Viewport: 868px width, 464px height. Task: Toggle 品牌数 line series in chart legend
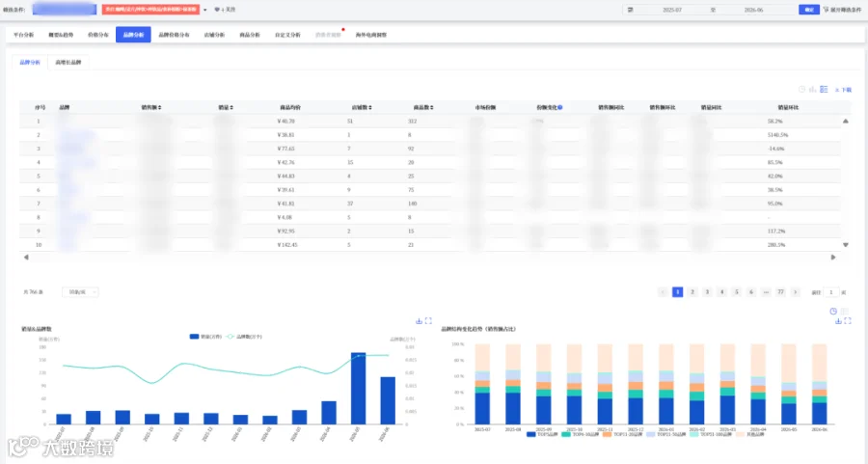tap(244, 336)
